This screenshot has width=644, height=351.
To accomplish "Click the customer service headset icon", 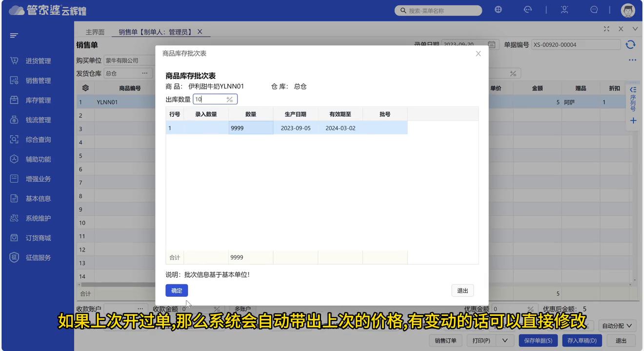I will [564, 10].
